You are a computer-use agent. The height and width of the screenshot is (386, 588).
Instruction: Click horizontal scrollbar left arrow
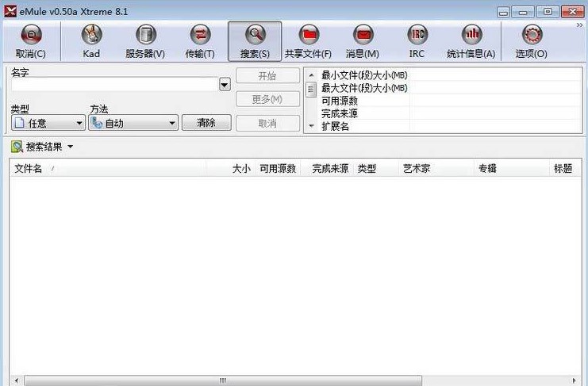[16, 380]
